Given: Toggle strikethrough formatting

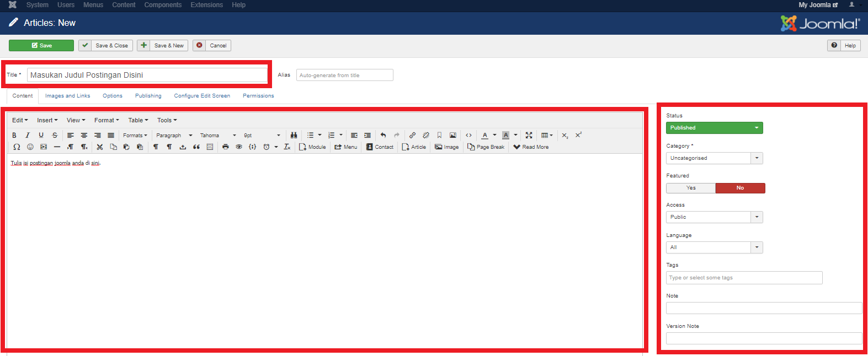Looking at the screenshot, I should (x=55, y=135).
